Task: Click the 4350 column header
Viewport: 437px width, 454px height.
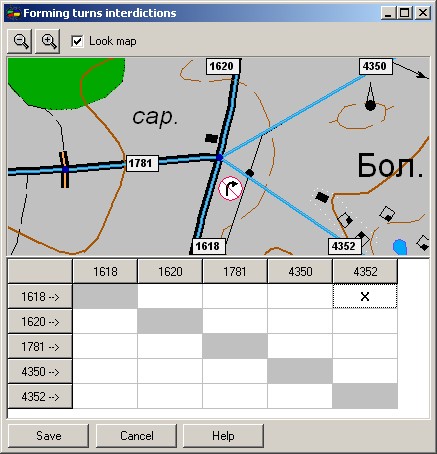Action: click(300, 272)
